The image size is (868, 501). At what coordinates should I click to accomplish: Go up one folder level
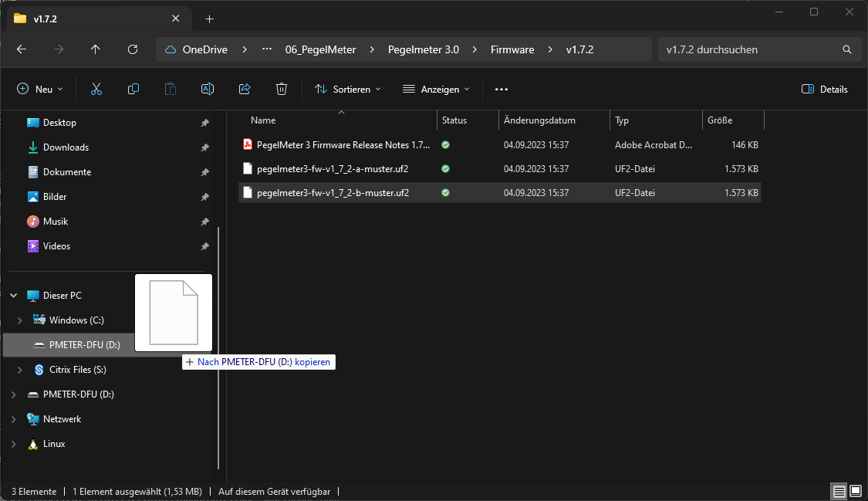[96, 49]
